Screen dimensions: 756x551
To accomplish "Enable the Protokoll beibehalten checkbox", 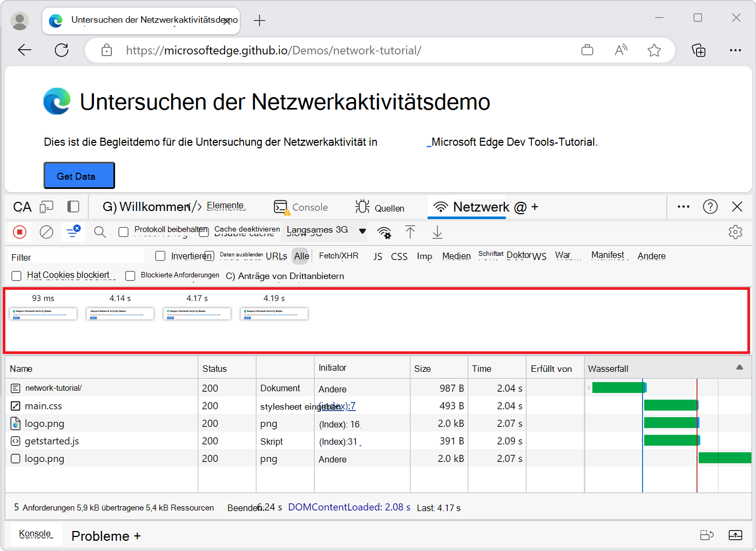I will tap(124, 232).
